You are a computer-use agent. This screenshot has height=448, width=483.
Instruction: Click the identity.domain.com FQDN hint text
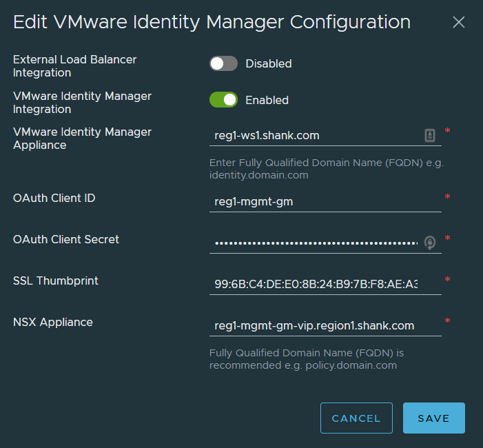point(327,169)
